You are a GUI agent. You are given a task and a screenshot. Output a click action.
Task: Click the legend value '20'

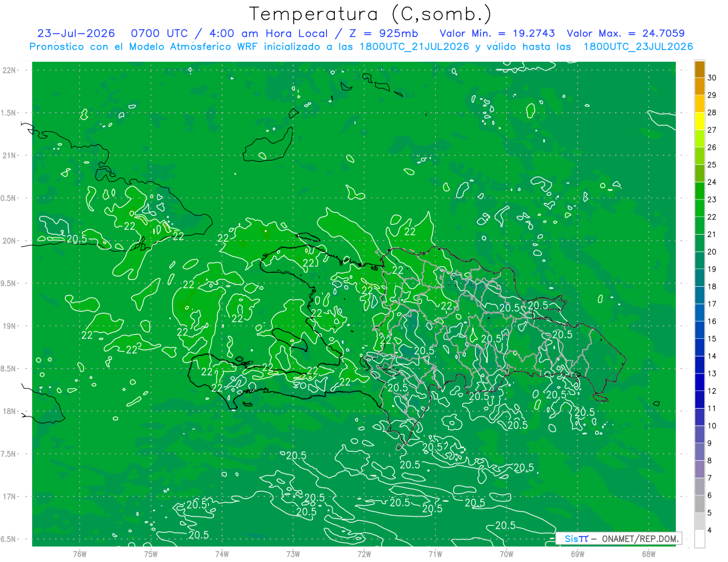[x=712, y=252]
